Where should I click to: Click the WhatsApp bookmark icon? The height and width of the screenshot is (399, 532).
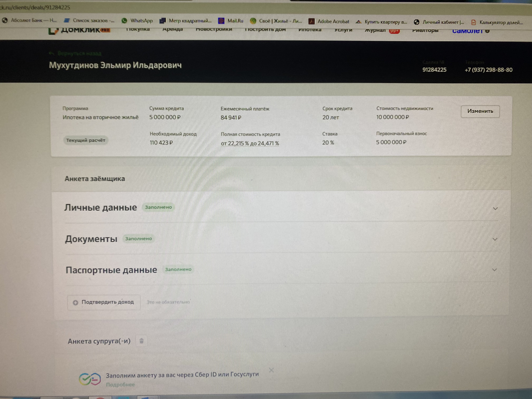pos(124,21)
